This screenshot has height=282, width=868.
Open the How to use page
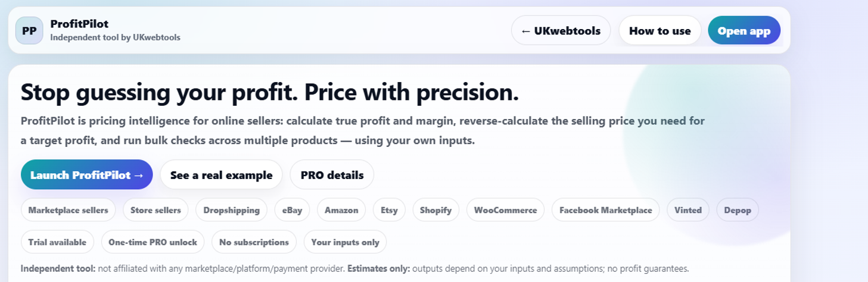[x=659, y=31]
